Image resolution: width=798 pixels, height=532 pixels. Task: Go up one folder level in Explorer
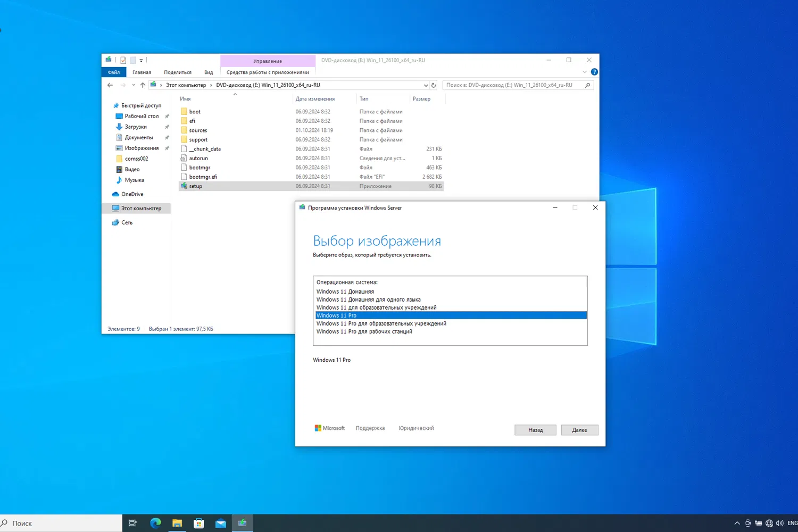point(143,85)
